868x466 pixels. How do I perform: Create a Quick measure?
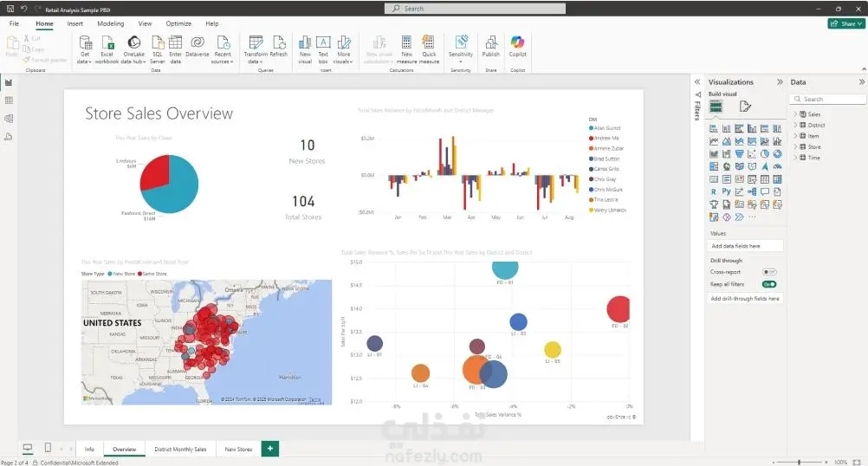click(x=429, y=50)
